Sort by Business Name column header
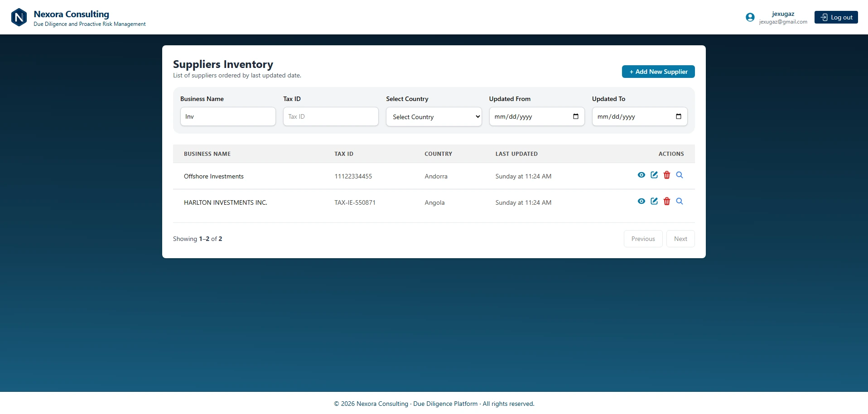This screenshot has height=414, width=868. (207, 154)
